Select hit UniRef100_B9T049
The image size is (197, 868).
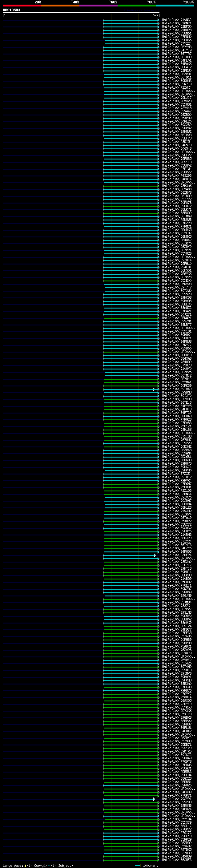tap(176, 389)
